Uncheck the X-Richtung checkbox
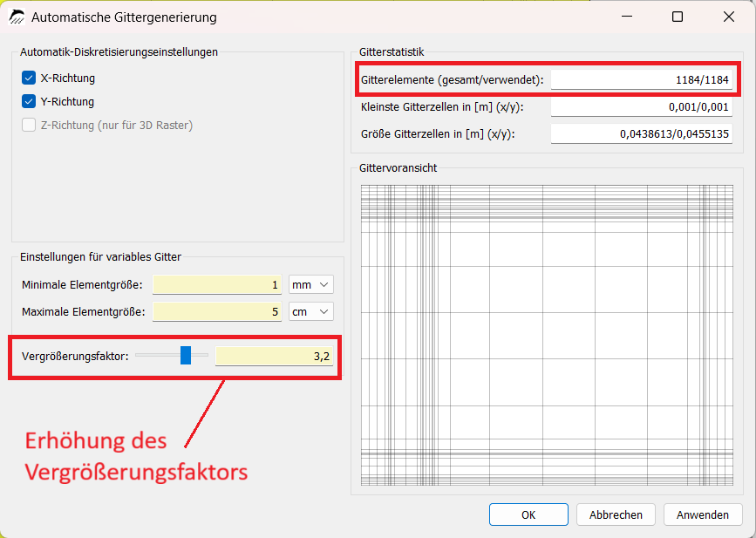 [29, 78]
